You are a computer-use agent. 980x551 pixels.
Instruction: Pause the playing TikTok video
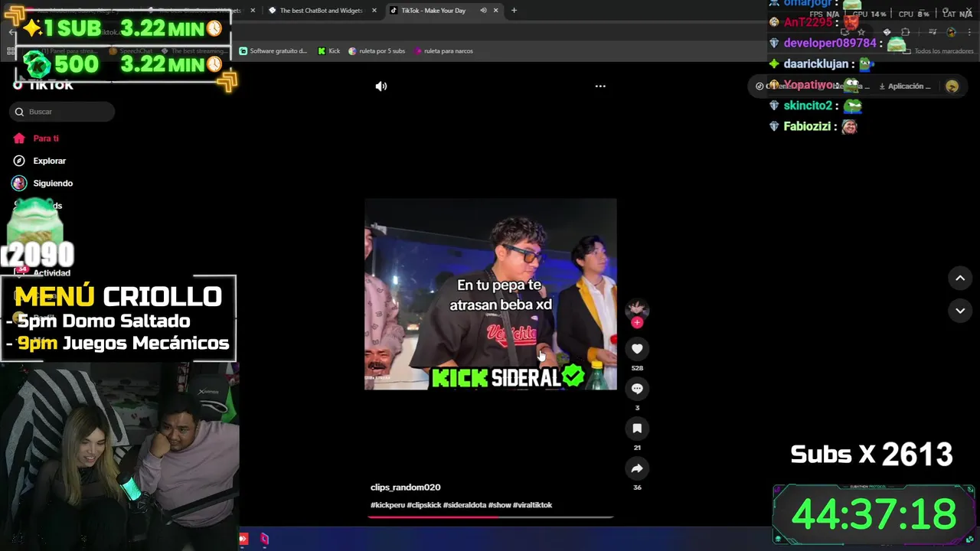coord(490,294)
